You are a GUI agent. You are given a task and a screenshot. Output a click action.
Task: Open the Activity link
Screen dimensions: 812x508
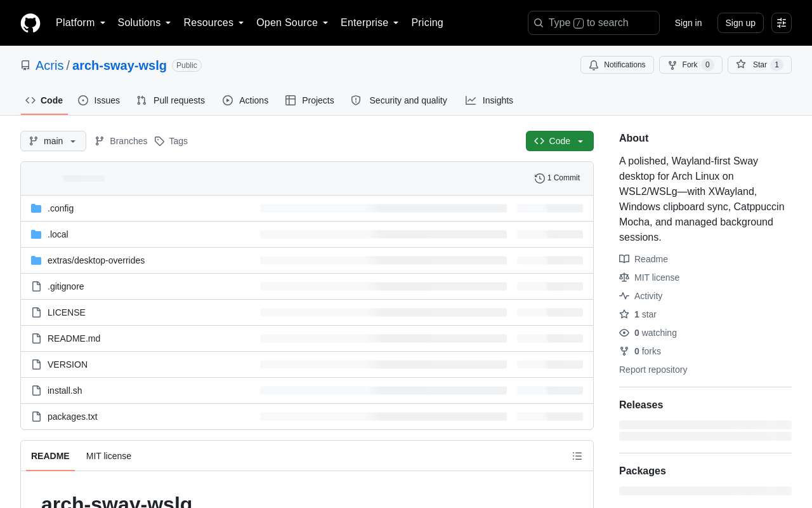pos(641,296)
